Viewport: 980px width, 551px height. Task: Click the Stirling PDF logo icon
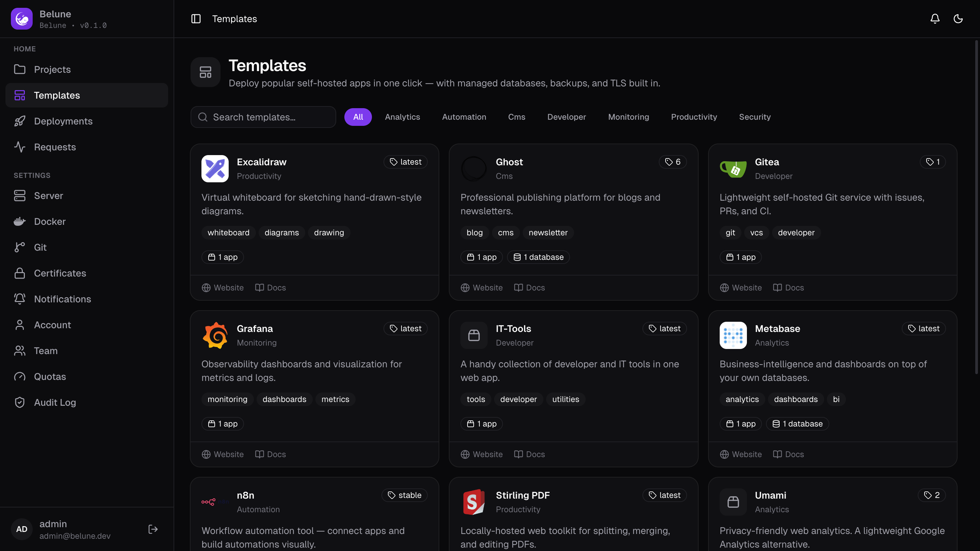[x=474, y=502]
